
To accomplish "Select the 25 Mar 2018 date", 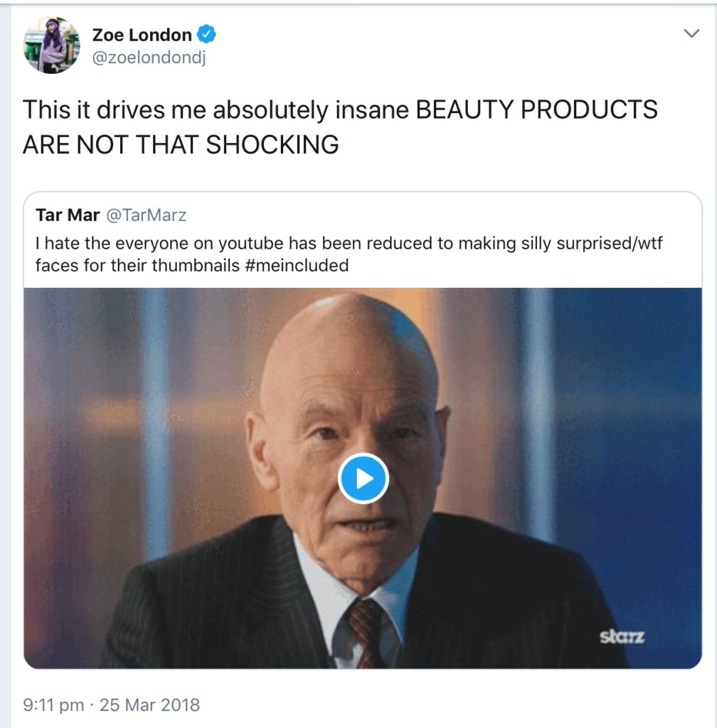I will tap(149, 705).
